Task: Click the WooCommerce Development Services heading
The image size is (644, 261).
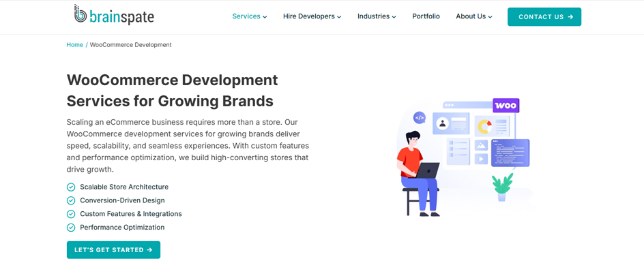Action: tap(173, 90)
